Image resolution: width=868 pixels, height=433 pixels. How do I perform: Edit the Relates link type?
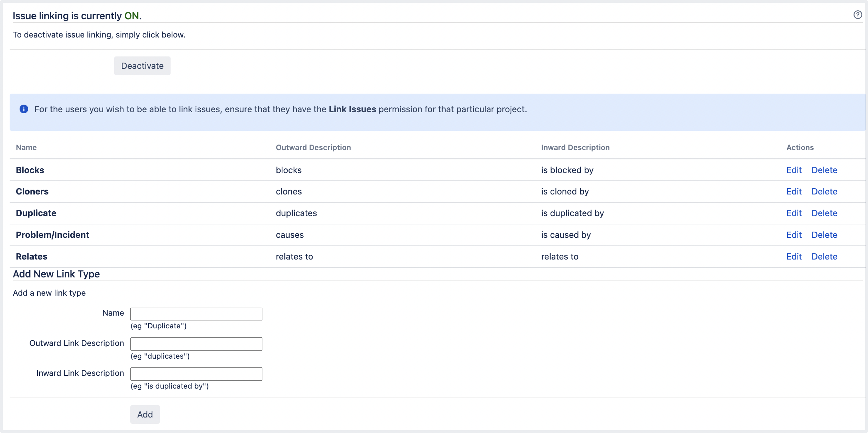(794, 256)
